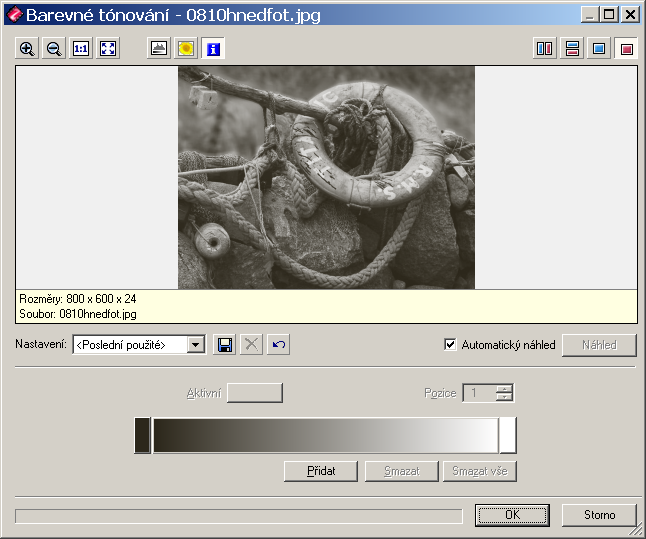
Task: Show the histogram view icon
Action: [x=158, y=48]
